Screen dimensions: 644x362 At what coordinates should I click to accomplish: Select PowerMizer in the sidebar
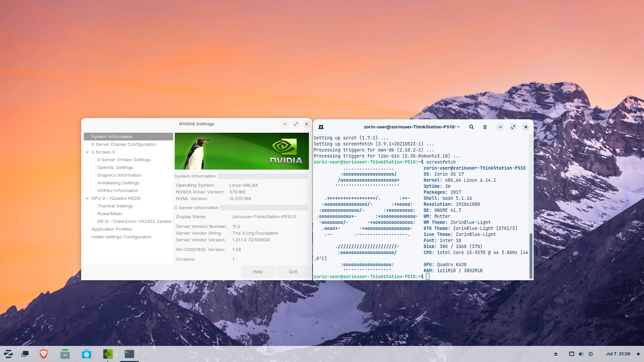(110, 214)
